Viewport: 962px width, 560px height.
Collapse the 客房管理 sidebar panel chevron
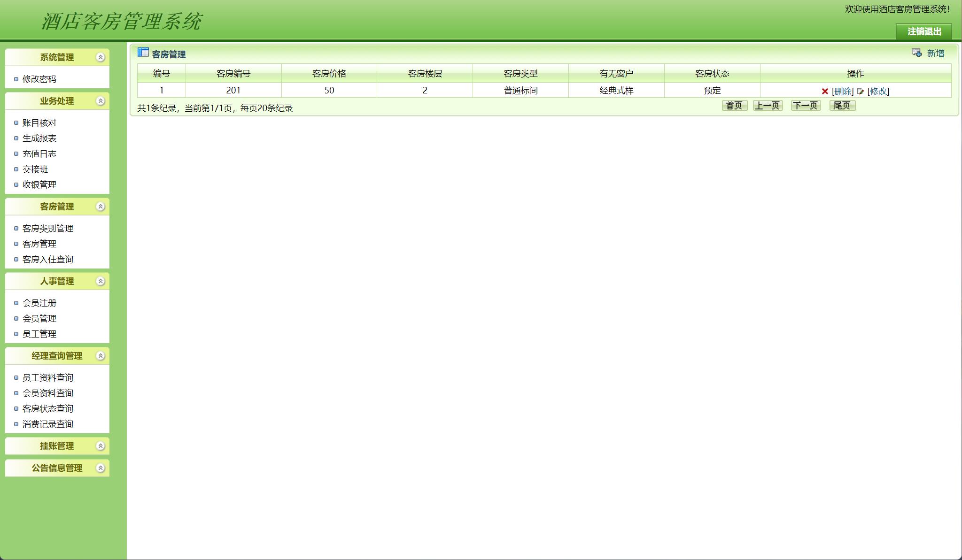(x=100, y=207)
